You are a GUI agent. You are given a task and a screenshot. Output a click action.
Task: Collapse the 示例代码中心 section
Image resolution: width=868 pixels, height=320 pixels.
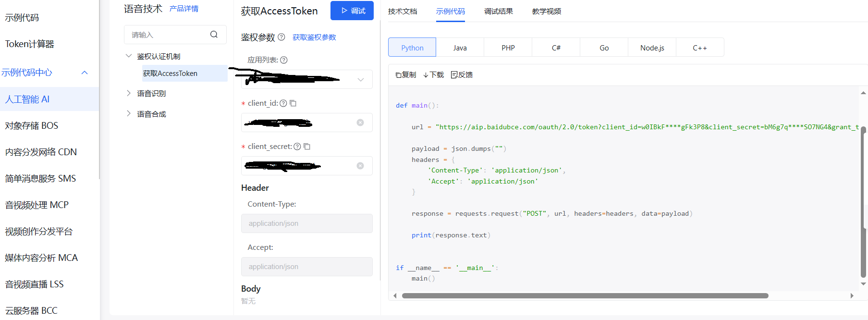(85, 73)
